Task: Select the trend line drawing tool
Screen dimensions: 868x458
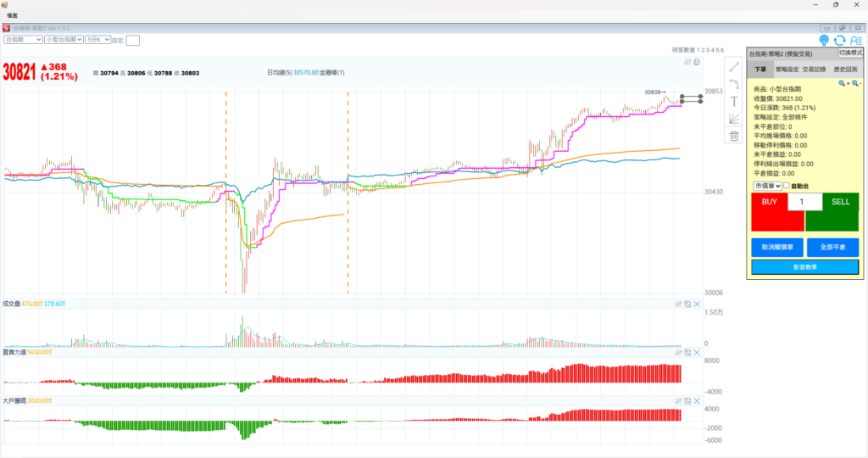Action: [734, 66]
